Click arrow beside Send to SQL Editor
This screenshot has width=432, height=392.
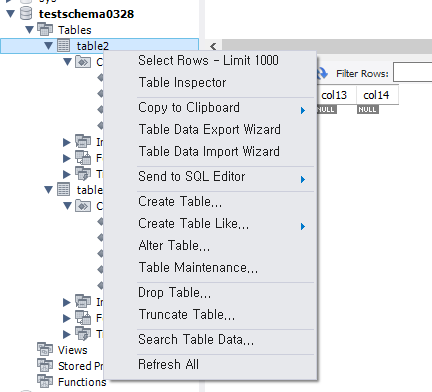click(x=303, y=179)
